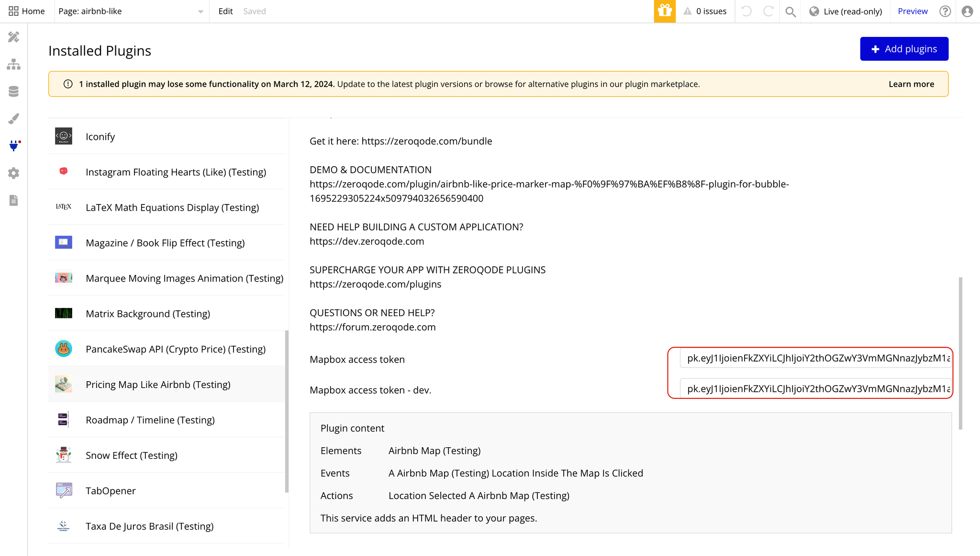Click the Snow Effect snowman icon

tap(63, 455)
